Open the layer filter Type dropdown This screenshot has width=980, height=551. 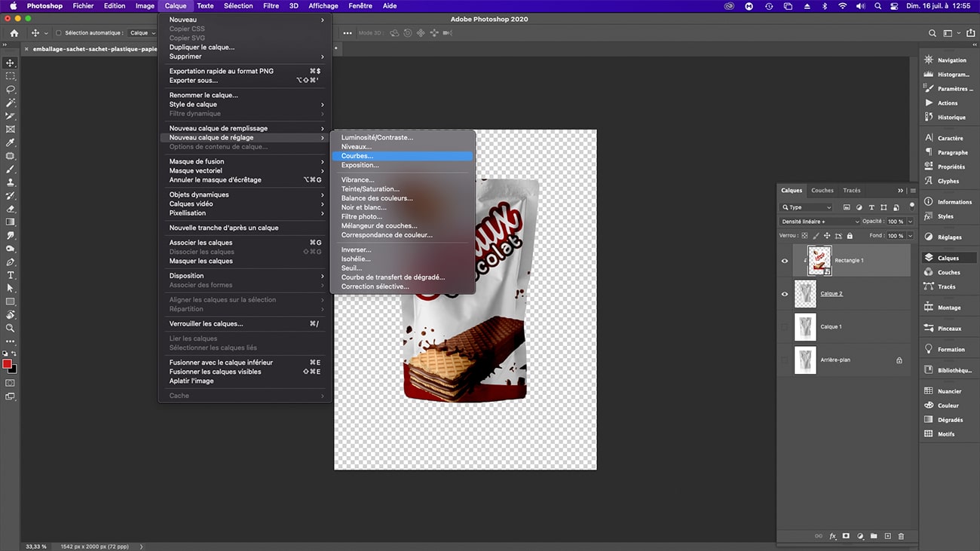pyautogui.click(x=807, y=207)
